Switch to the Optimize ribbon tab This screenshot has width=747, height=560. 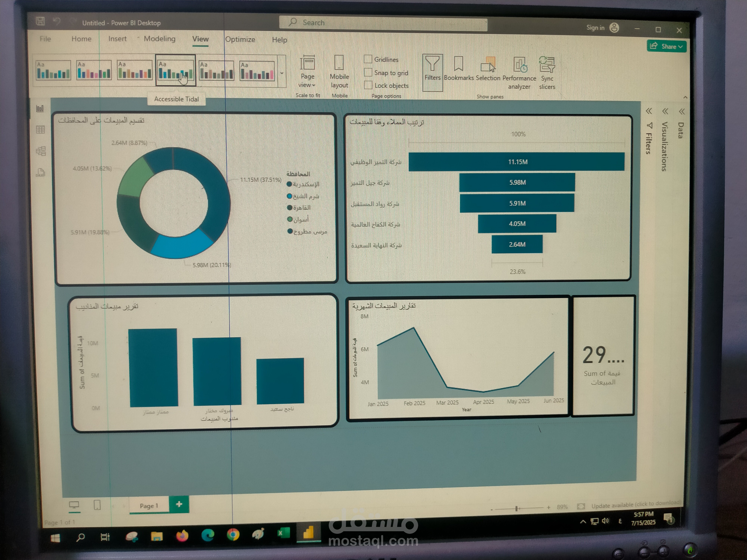(x=240, y=40)
